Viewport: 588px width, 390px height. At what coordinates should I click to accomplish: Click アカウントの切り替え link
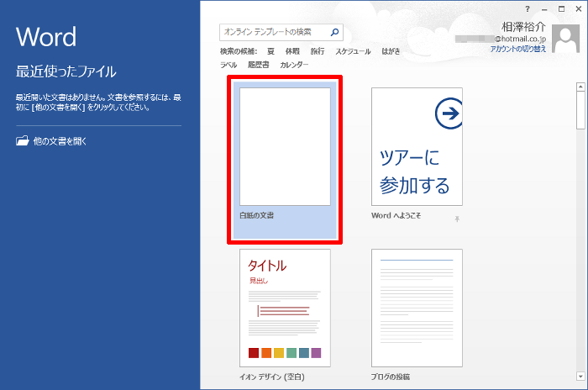click(518, 49)
